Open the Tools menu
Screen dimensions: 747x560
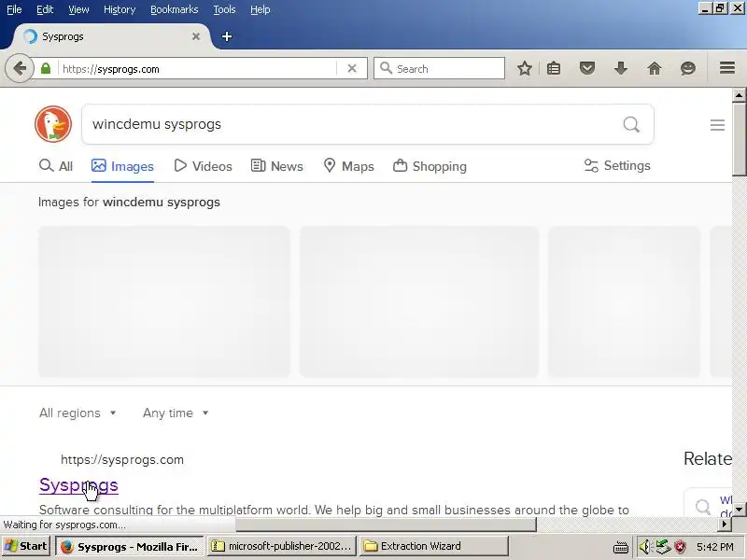click(224, 9)
